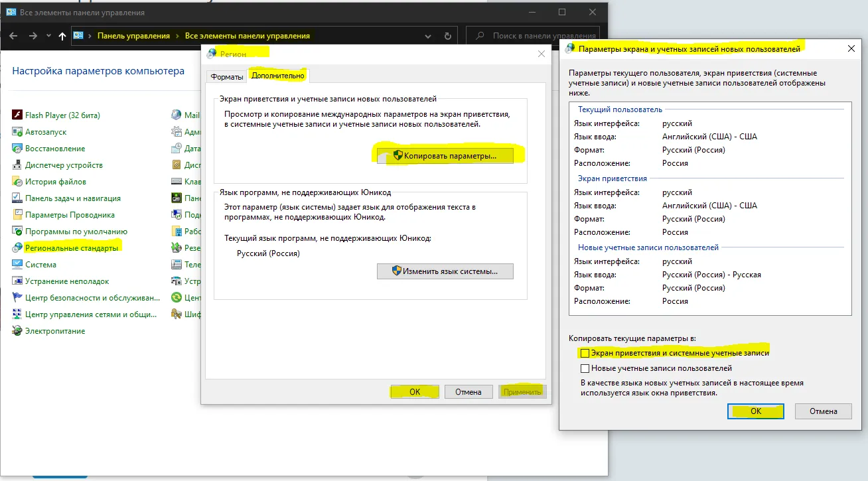868x481 pixels.
Task: Go up one level with up arrow
Action: tap(62, 36)
